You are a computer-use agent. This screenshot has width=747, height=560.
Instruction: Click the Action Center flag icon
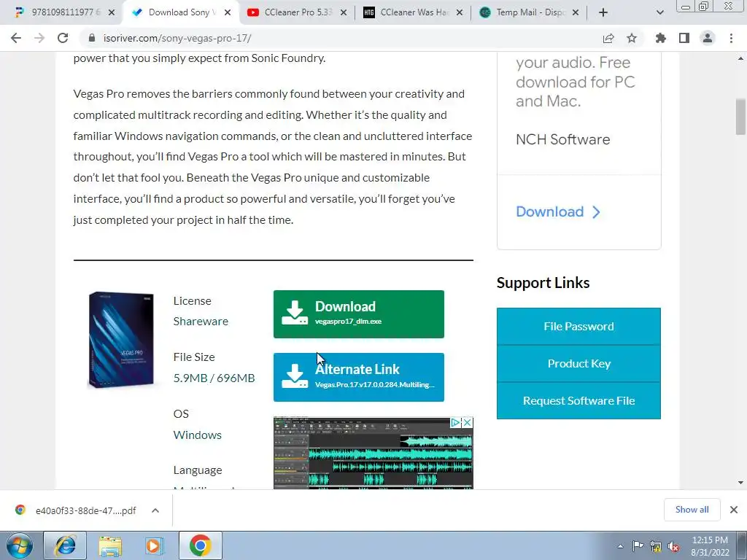638,546
